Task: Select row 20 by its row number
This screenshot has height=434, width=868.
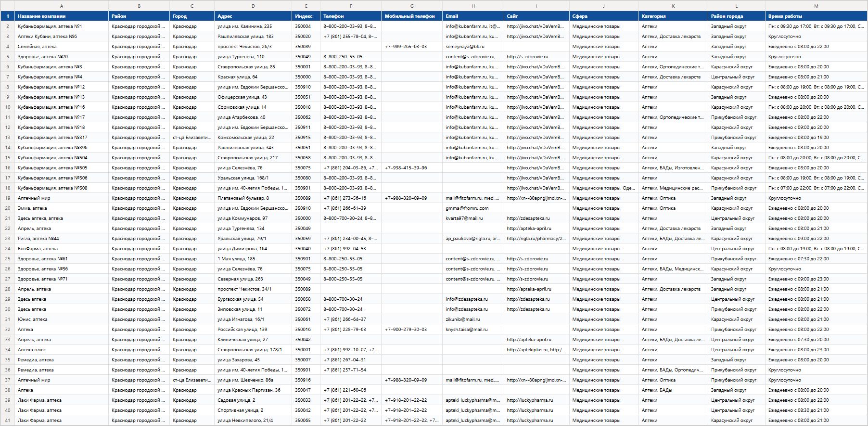Action: pos(8,208)
